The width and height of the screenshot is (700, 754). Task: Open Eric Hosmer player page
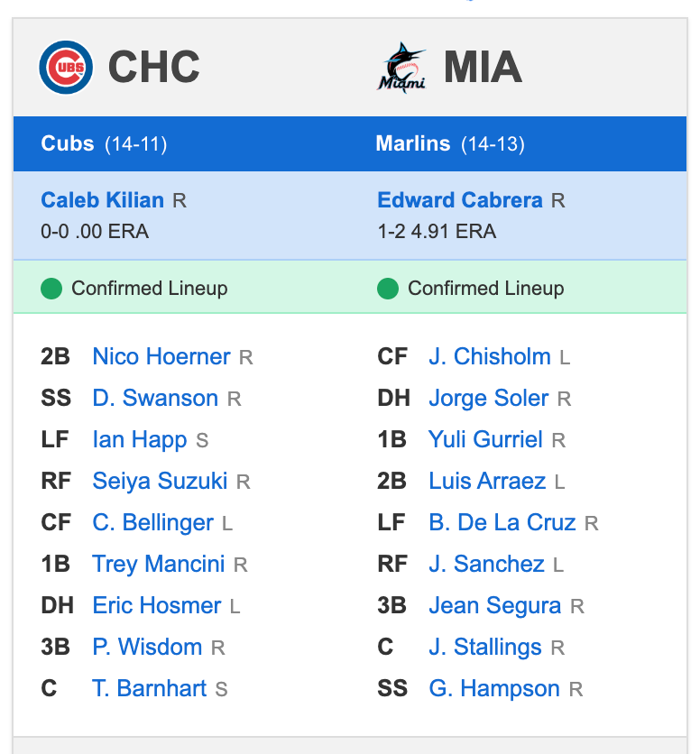point(156,605)
